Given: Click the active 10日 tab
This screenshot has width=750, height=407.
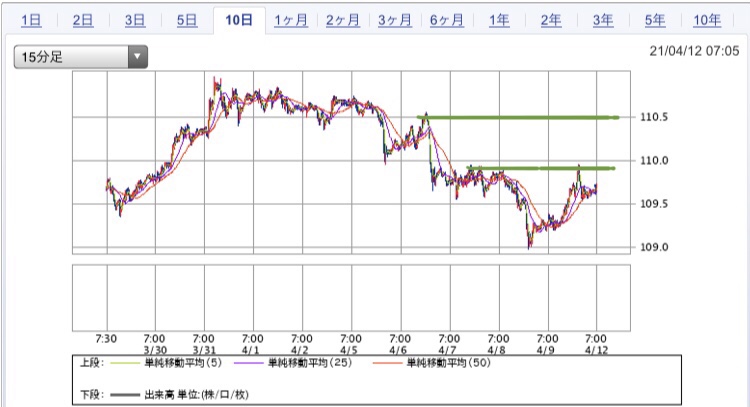Looking at the screenshot, I should (x=239, y=20).
